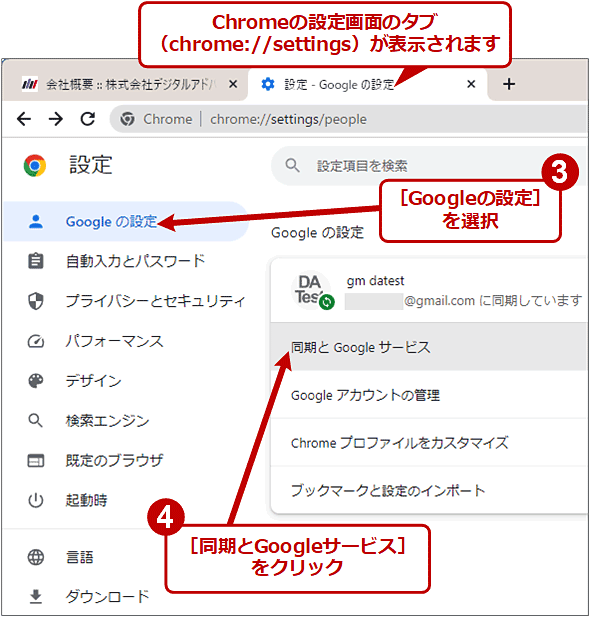Click the download arrow icon for ダウンロード
The height and width of the screenshot is (617, 590).
36,597
